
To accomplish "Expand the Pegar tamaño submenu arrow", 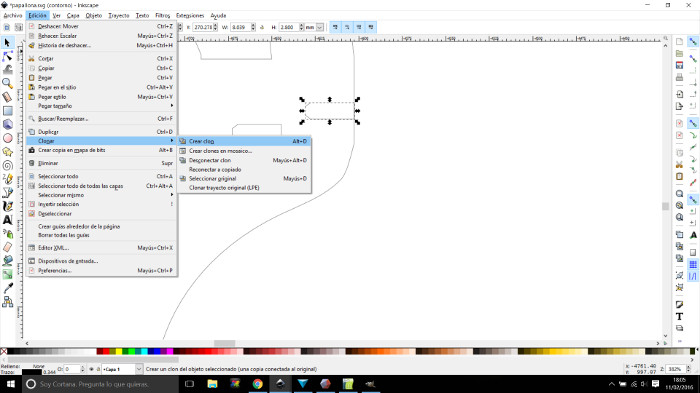I will [172, 106].
